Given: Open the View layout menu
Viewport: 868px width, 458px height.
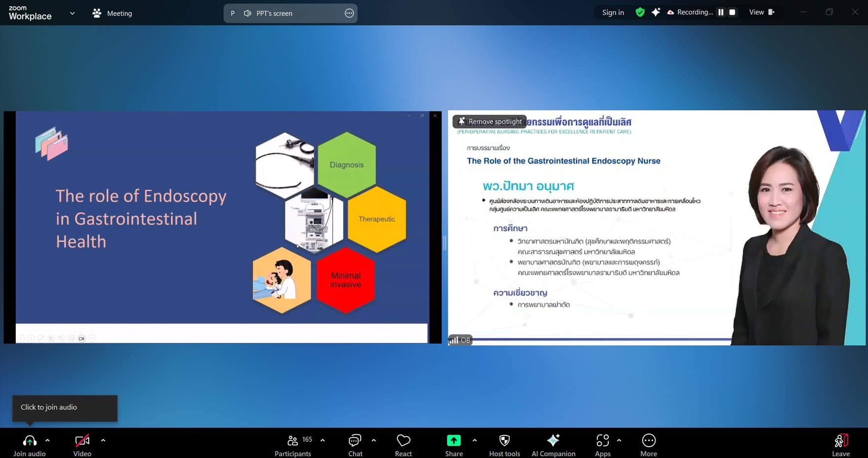Looking at the screenshot, I should coord(762,12).
